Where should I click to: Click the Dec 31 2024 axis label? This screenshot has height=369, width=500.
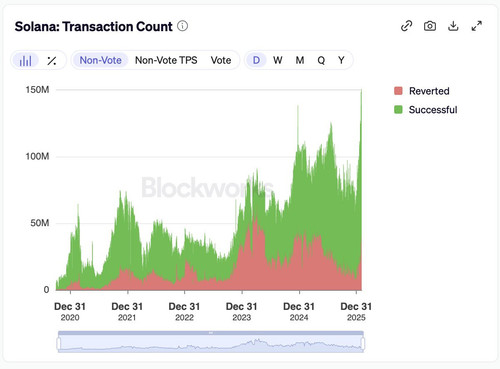coord(299,311)
